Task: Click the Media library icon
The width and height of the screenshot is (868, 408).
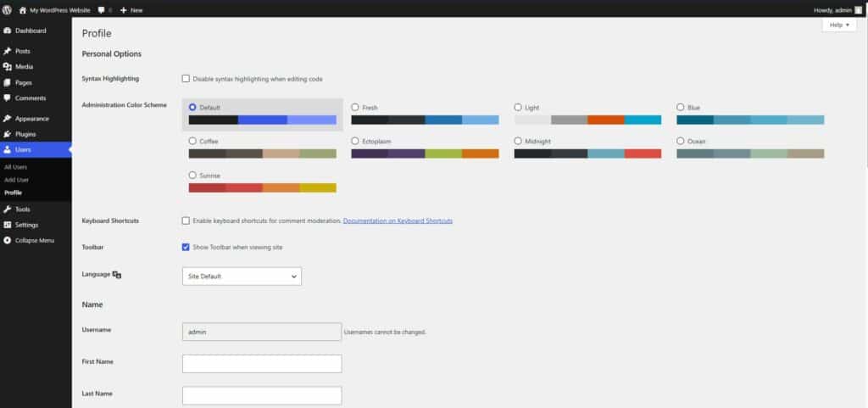Action: 8,67
